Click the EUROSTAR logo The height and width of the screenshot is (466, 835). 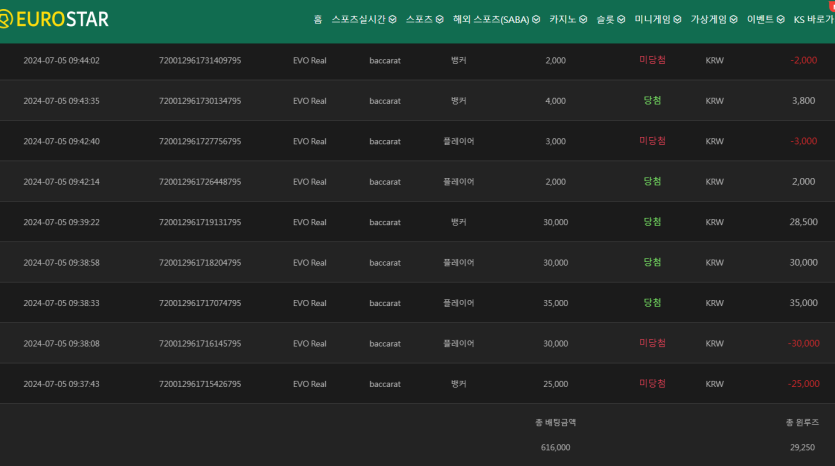click(x=54, y=19)
